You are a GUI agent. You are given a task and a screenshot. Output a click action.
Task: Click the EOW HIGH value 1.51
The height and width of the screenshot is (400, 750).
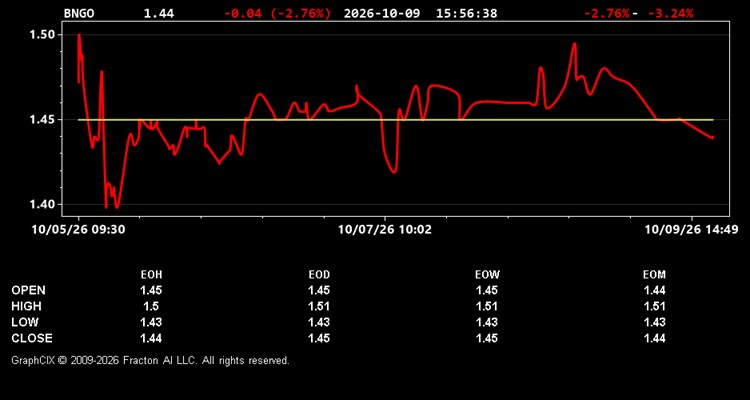487,306
